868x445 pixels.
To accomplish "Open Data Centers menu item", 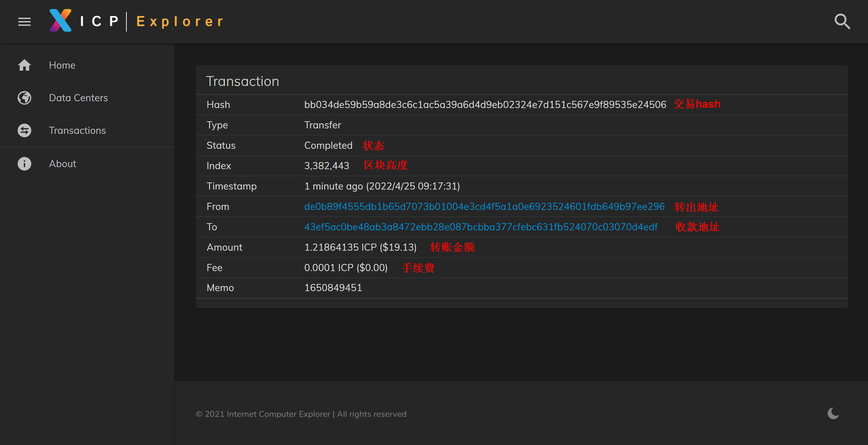I will pos(78,98).
